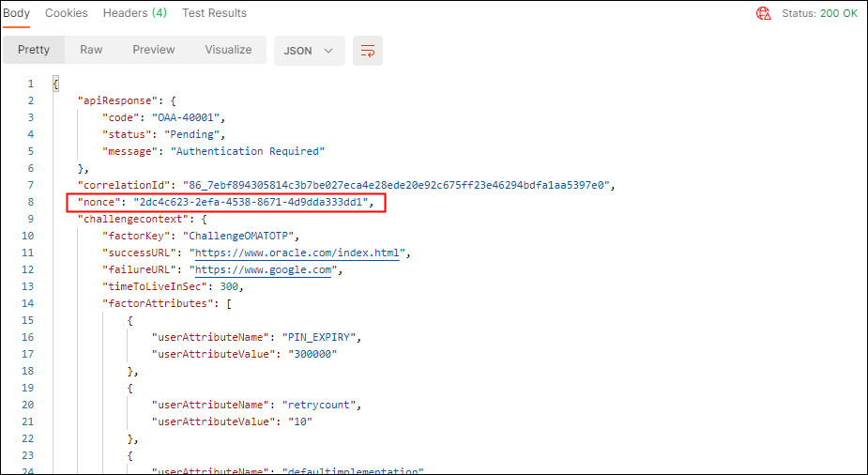The image size is (868, 475).
Task: Open the Headers (4) tab
Action: [134, 13]
